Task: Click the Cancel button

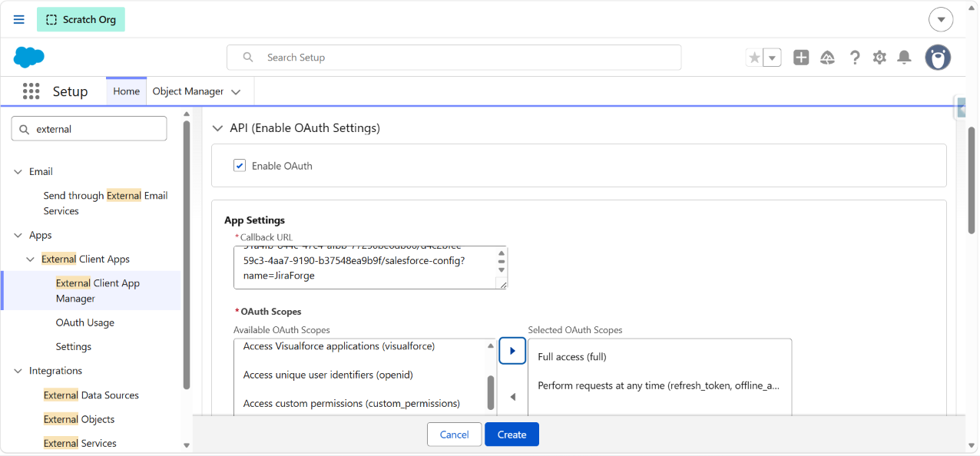Action: [x=454, y=435]
